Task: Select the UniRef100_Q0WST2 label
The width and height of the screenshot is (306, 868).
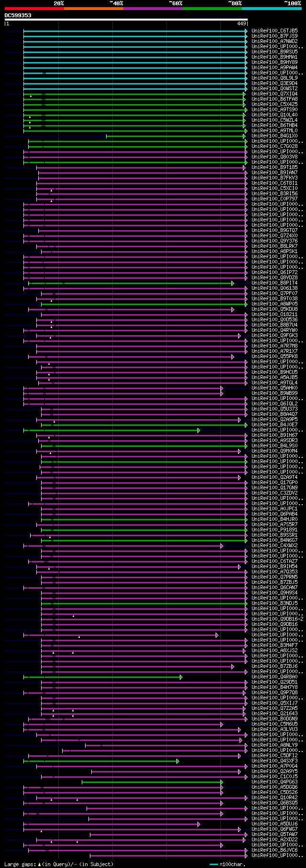Action: [x=274, y=88]
